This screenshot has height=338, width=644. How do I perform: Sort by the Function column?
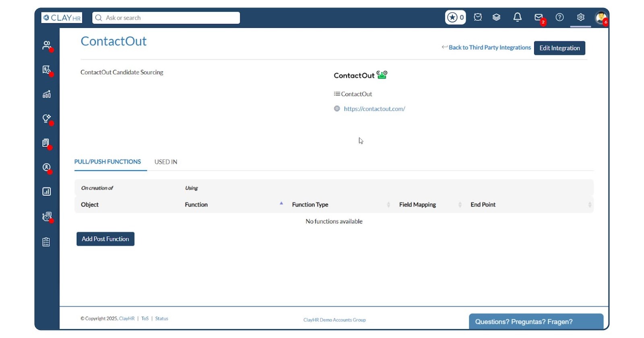click(233, 204)
